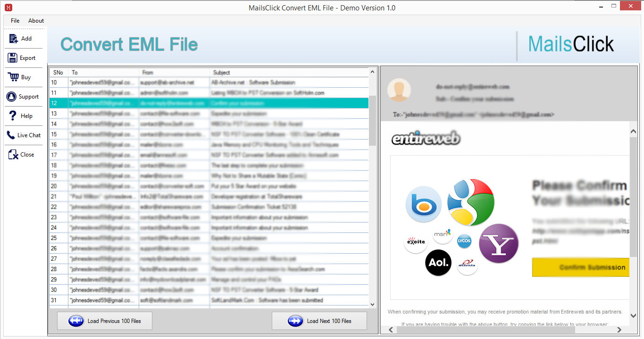Click the From column header

[x=174, y=73]
